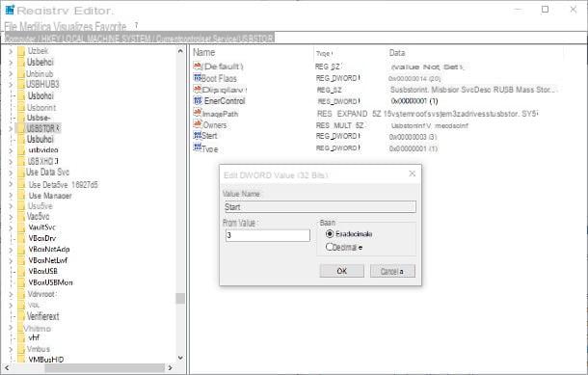This screenshot has height=375, width=588.
Task: Open the Visualizes menu
Action: coord(72,27)
